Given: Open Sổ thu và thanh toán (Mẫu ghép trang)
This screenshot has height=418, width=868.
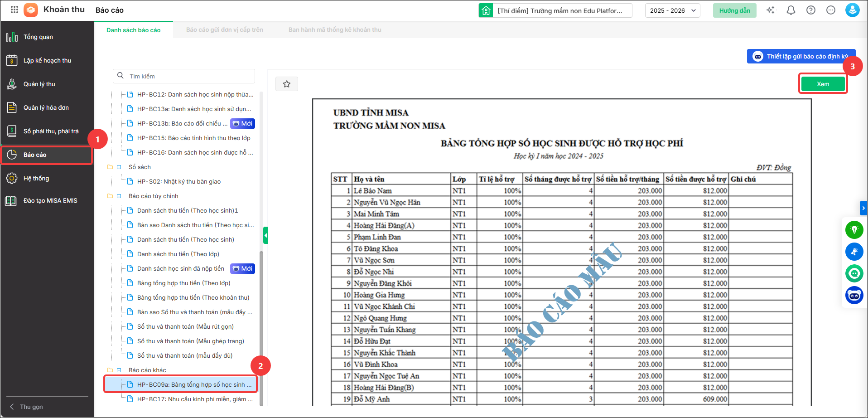Looking at the screenshot, I should [191, 341].
